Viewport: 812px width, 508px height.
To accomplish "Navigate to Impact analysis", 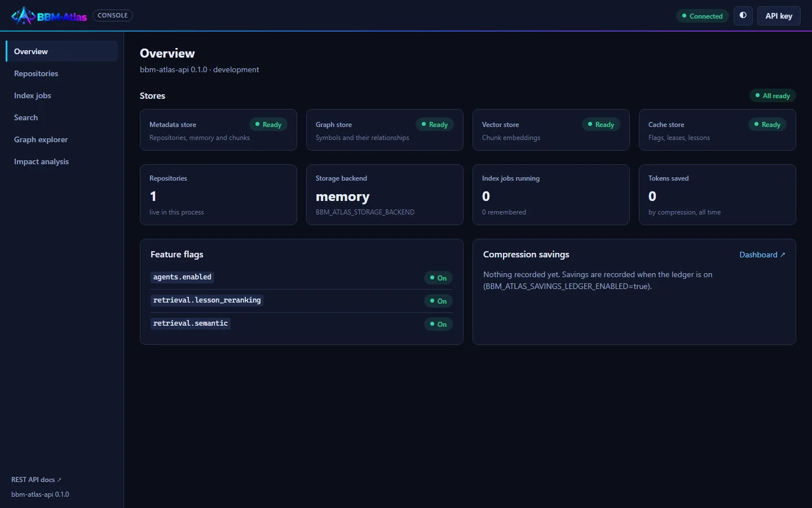I will [62, 161].
